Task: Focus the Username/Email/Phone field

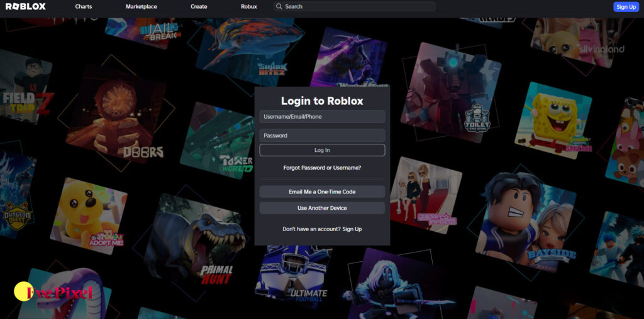Action: pyautogui.click(x=322, y=116)
